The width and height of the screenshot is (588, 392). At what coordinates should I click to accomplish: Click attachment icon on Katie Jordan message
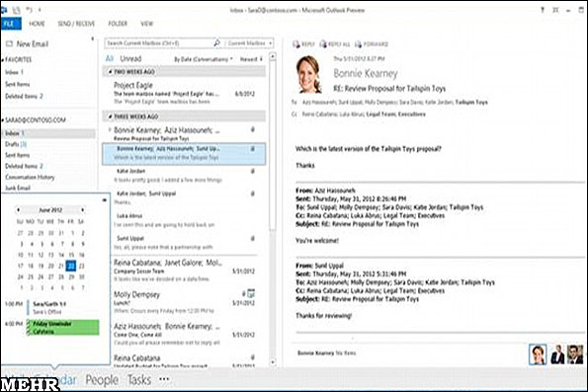(253, 171)
